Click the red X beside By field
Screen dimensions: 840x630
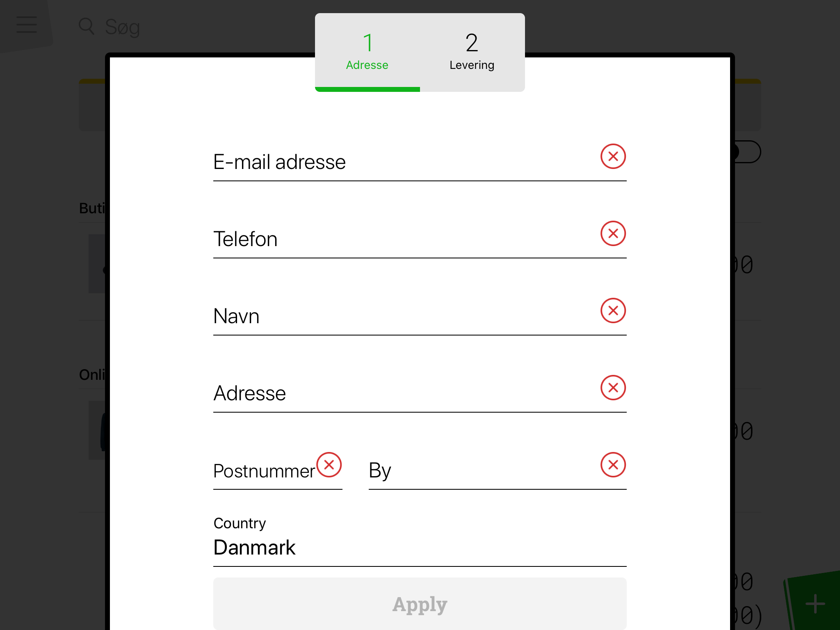613,465
